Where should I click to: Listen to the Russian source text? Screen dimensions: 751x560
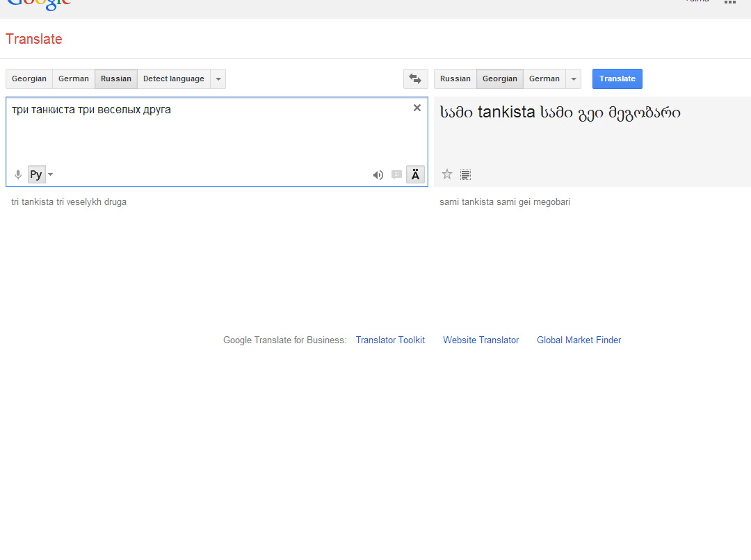[378, 175]
